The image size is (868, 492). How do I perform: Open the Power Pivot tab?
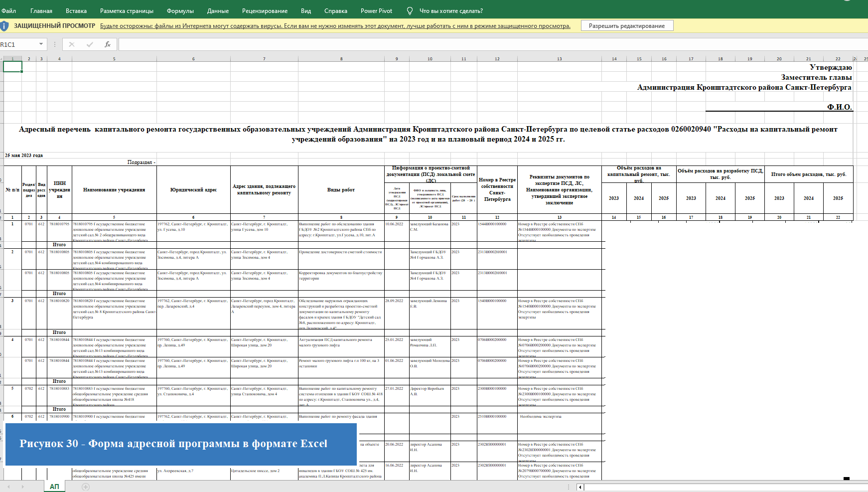[x=376, y=11]
